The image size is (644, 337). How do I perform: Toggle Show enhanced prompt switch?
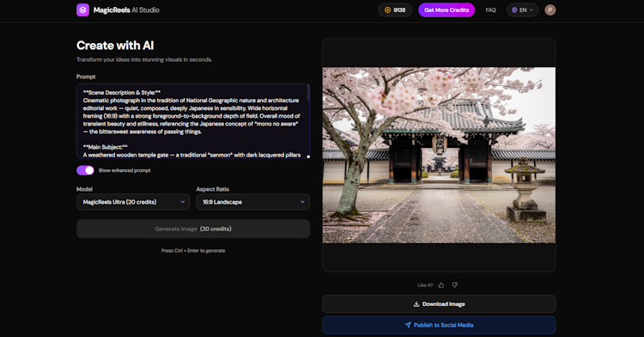85,170
